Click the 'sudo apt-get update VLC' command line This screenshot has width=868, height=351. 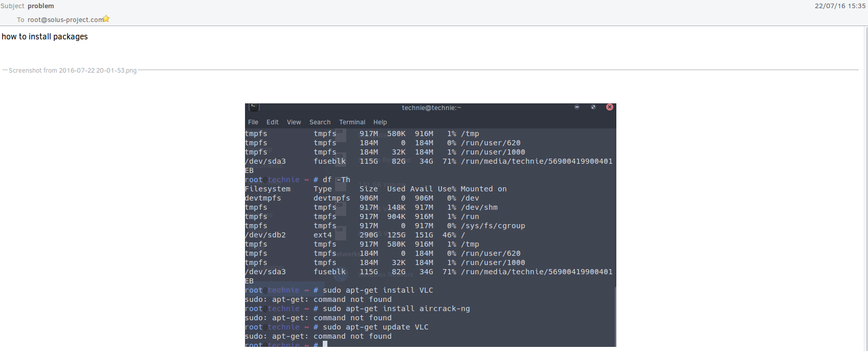coord(376,327)
